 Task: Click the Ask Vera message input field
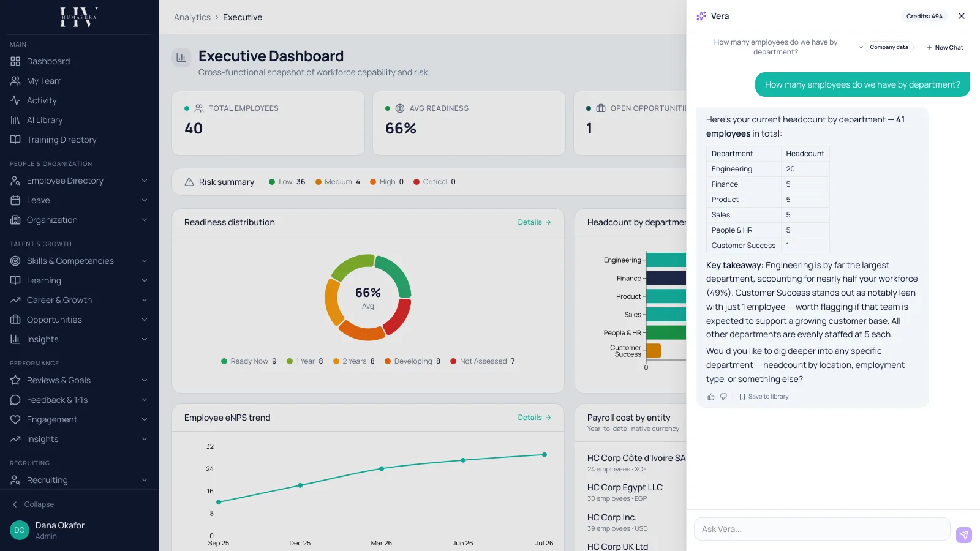pyautogui.click(x=822, y=529)
